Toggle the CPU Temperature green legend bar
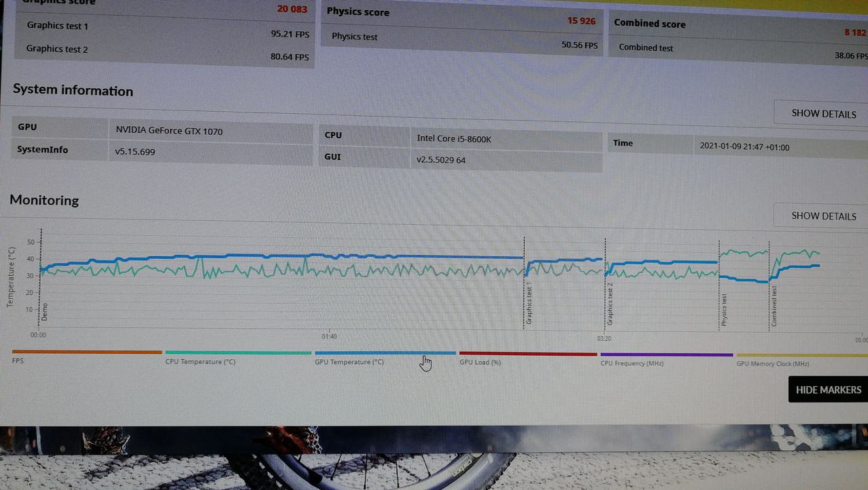 pyautogui.click(x=238, y=352)
